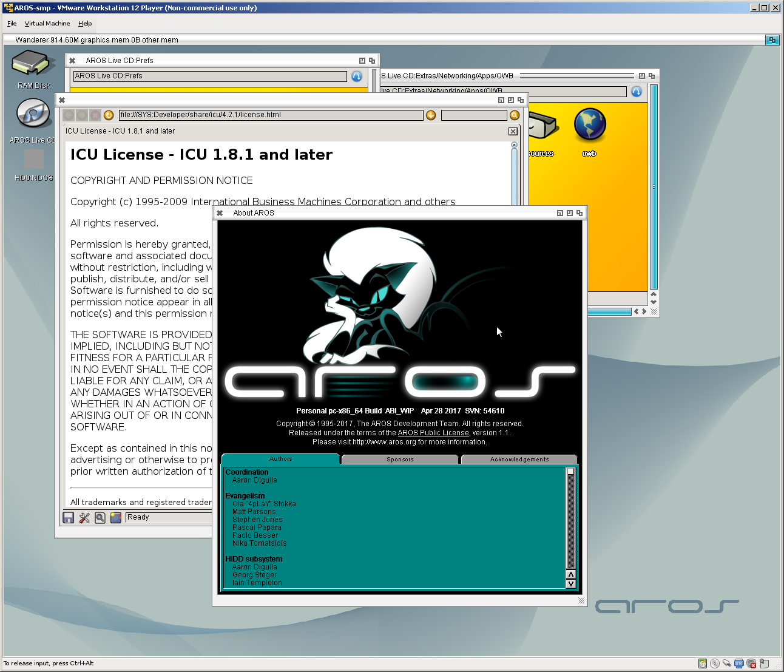Open the File menu

click(12, 24)
